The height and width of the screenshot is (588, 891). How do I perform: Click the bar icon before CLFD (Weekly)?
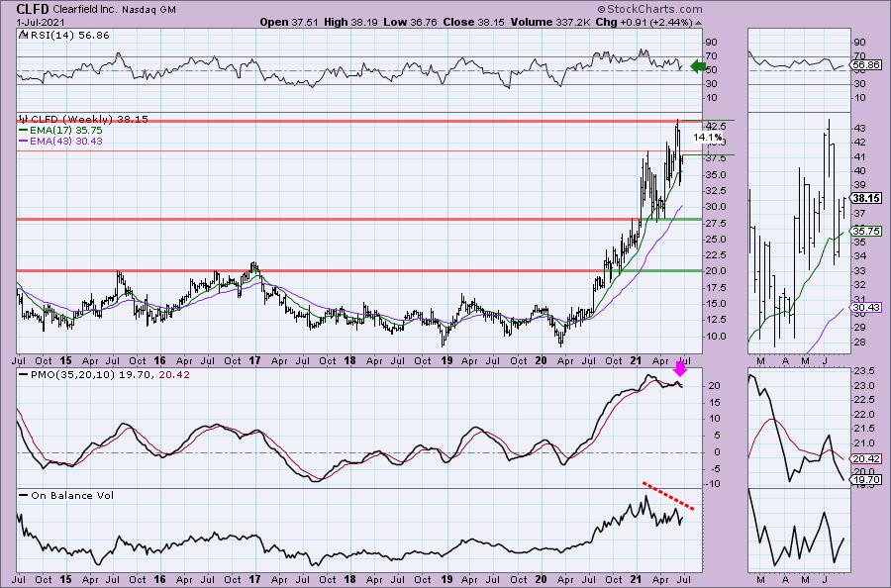pyautogui.click(x=24, y=119)
